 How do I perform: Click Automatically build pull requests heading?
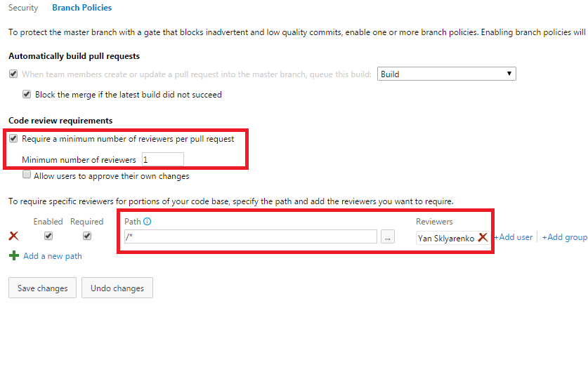tap(74, 56)
